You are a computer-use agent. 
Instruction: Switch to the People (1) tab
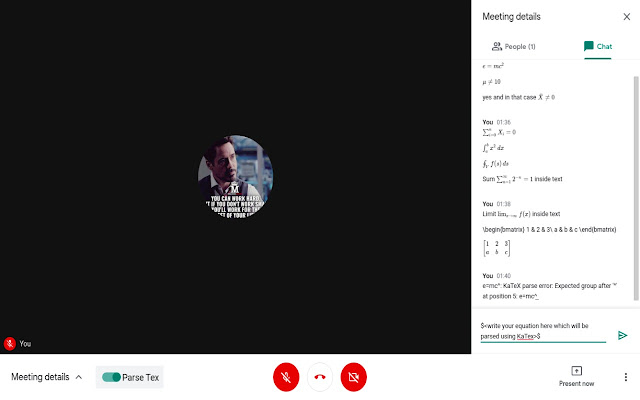click(x=513, y=47)
